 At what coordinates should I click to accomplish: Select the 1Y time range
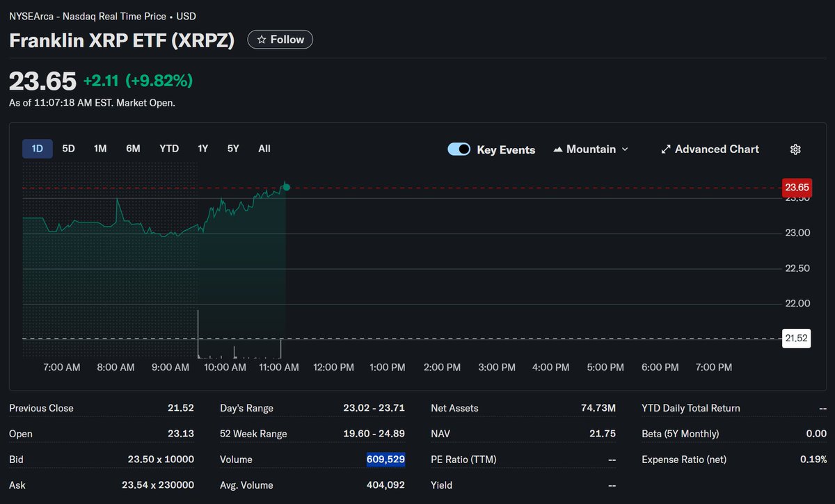[202, 149]
